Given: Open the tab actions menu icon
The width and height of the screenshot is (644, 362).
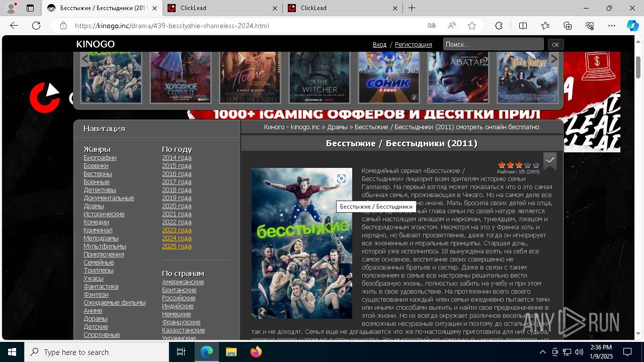Looking at the screenshot, I should (x=30, y=8).
